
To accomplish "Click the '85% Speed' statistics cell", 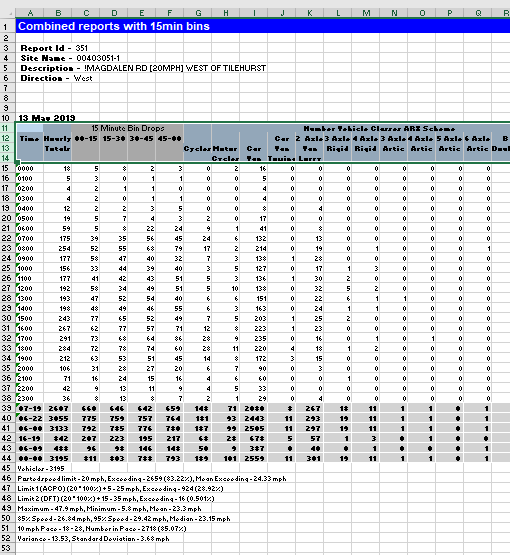I will [x=124, y=519].
